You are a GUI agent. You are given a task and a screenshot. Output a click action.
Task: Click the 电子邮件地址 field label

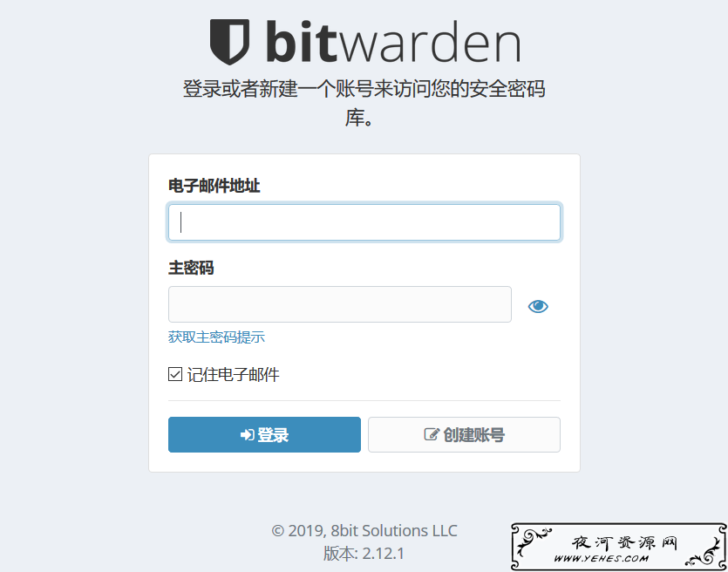click(214, 186)
